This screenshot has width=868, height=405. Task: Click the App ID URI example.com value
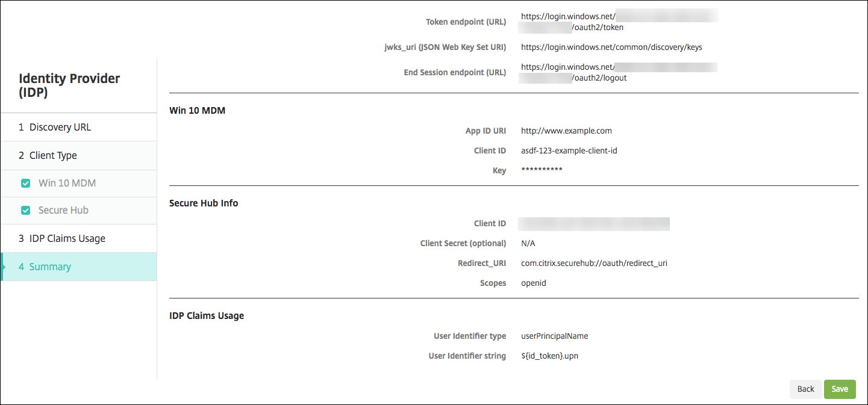(x=566, y=131)
